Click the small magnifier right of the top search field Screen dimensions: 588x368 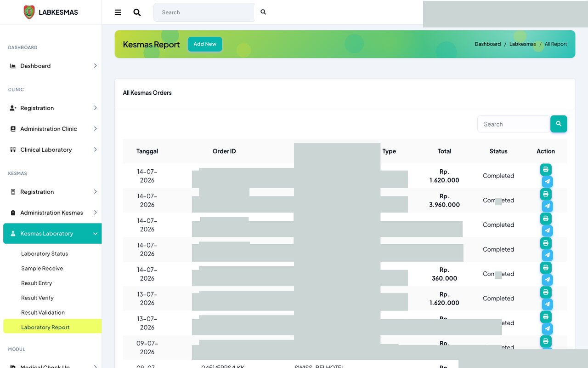(x=263, y=12)
